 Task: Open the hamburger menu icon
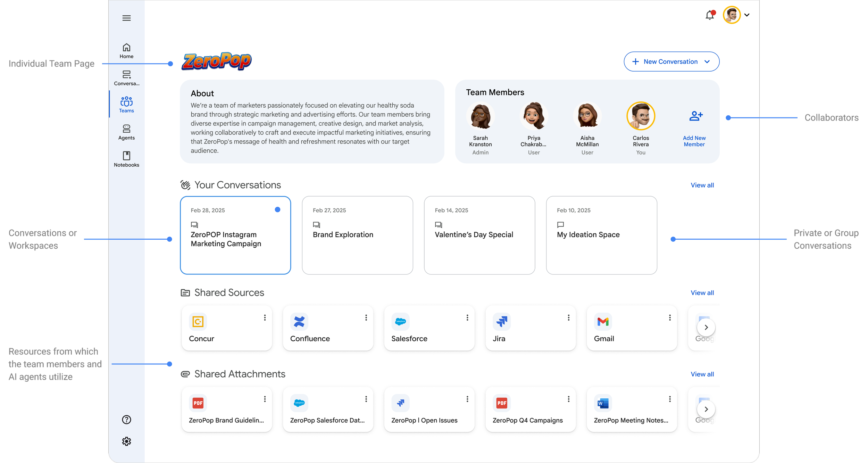coord(126,18)
